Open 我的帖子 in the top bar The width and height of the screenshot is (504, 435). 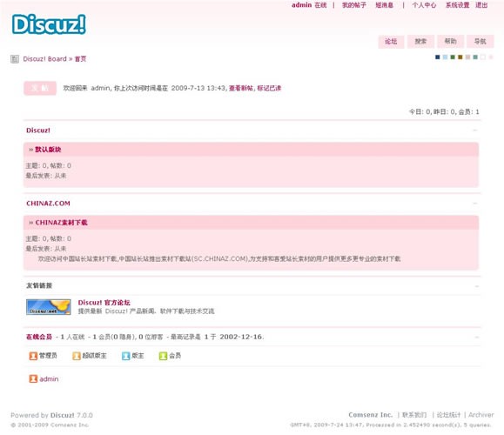(x=354, y=5)
